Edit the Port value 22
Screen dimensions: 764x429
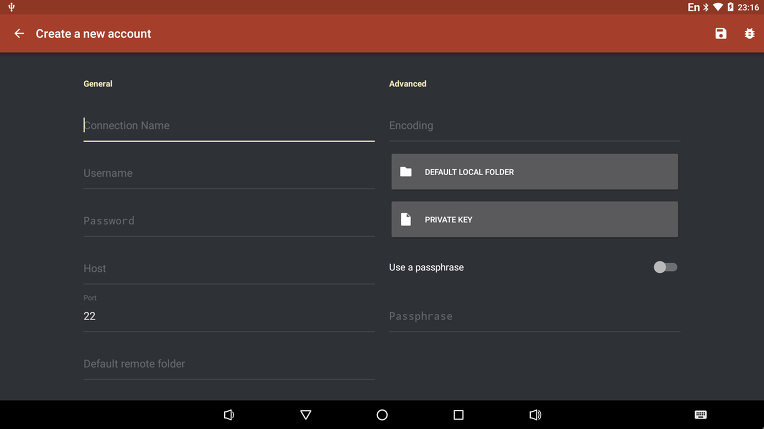pos(228,316)
